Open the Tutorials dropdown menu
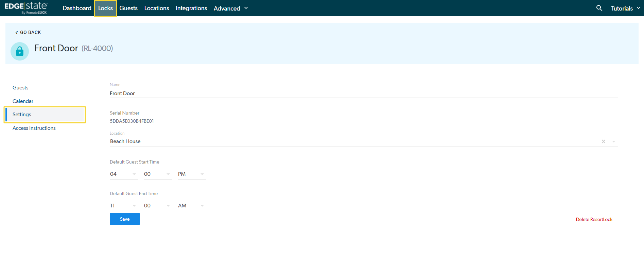This screenshot has height=255, width=644. coord(625,8)
